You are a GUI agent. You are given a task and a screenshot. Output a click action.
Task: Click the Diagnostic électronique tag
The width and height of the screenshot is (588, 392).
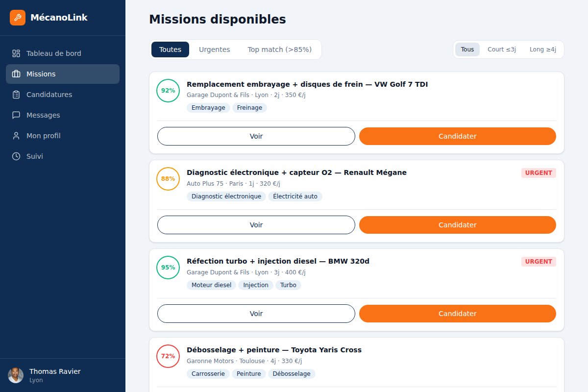[226, 196]
